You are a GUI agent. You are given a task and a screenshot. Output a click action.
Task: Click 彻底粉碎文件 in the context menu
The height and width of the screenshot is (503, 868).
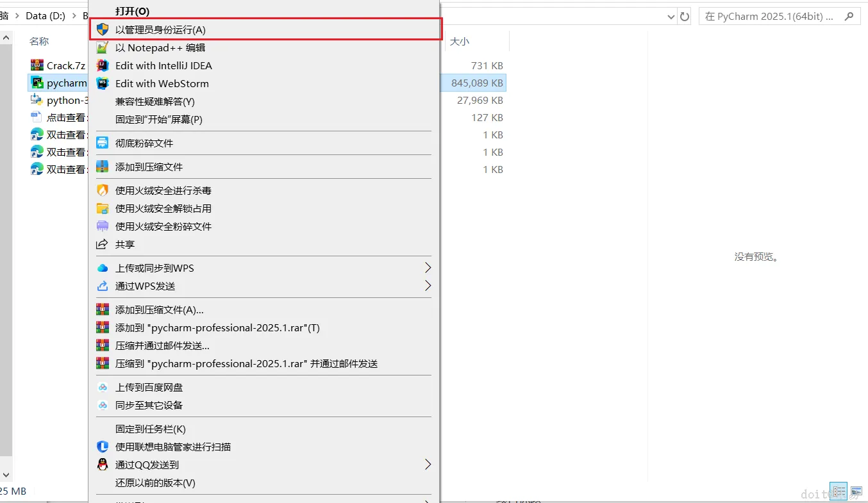[x=264, y=143]
